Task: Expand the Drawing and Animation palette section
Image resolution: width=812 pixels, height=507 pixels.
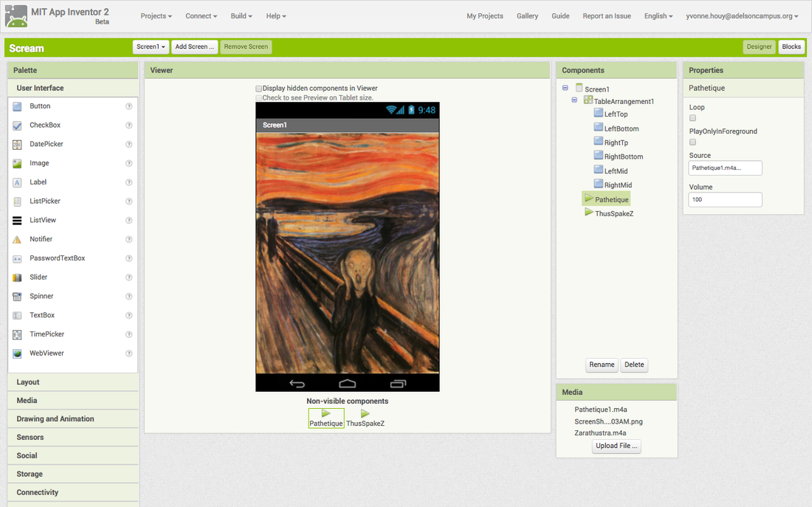Action: (x=73, y=419)
